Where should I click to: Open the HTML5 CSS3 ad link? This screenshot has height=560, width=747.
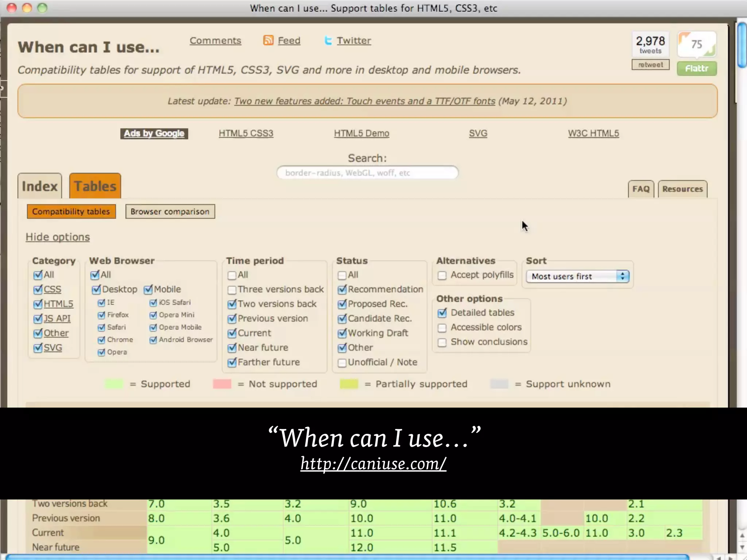click(x=246, y=133)
